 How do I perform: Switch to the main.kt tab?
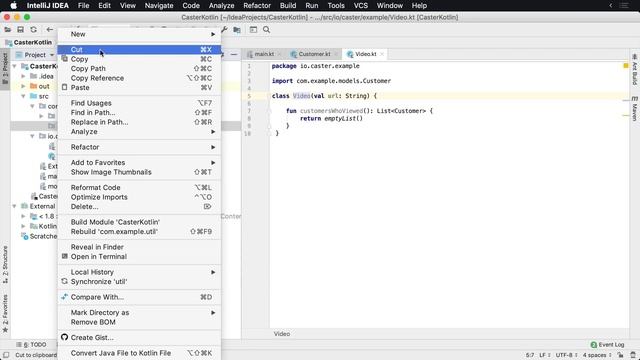pos(264,54)
